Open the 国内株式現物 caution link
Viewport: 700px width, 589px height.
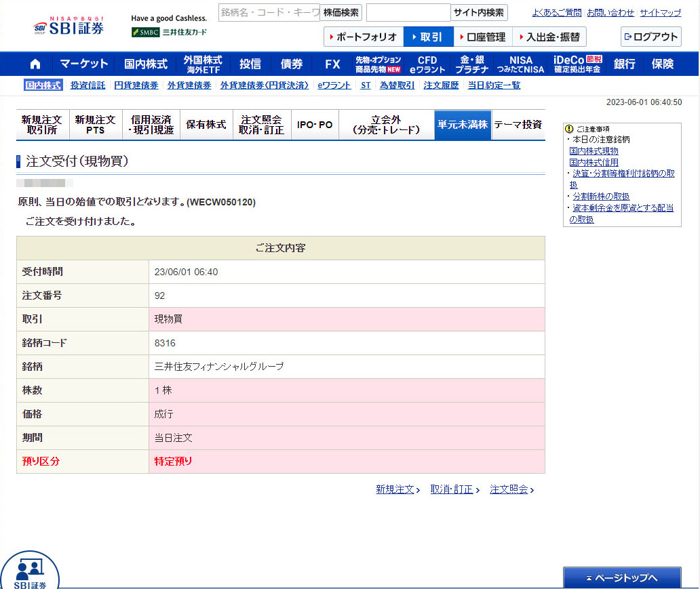pos(594,151)
